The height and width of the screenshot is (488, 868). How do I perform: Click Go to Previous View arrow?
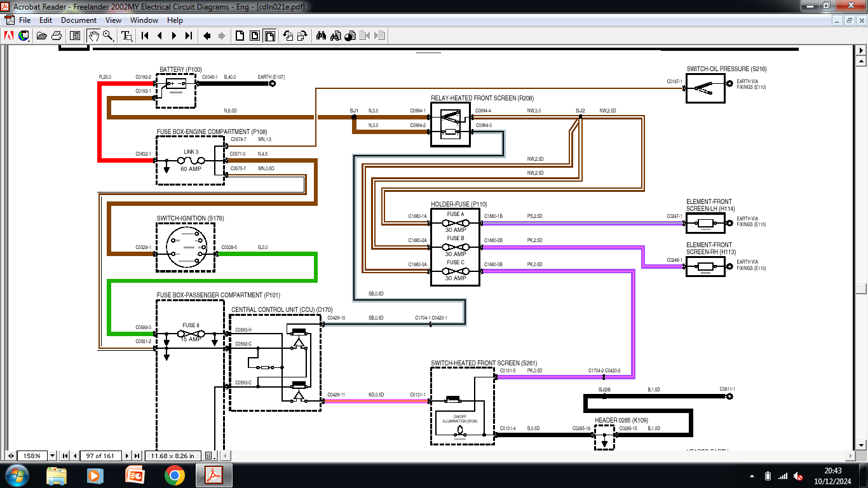point(207,36)
